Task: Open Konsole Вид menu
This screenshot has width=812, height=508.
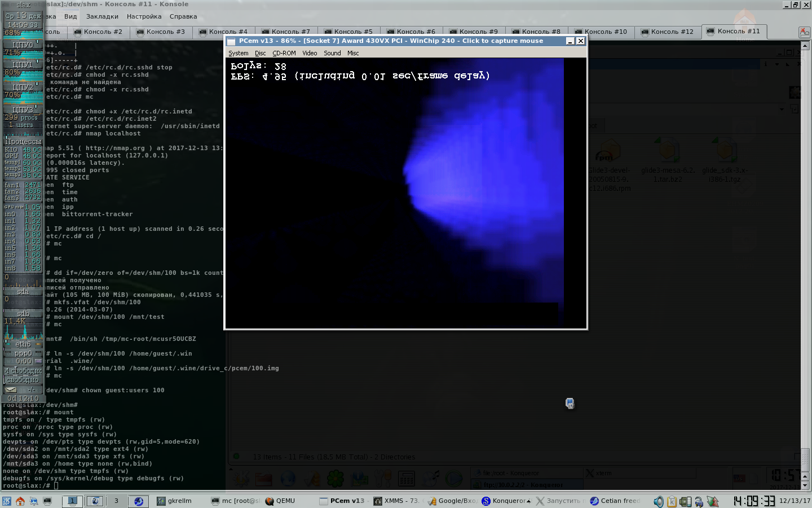Action: pos(70,16)
